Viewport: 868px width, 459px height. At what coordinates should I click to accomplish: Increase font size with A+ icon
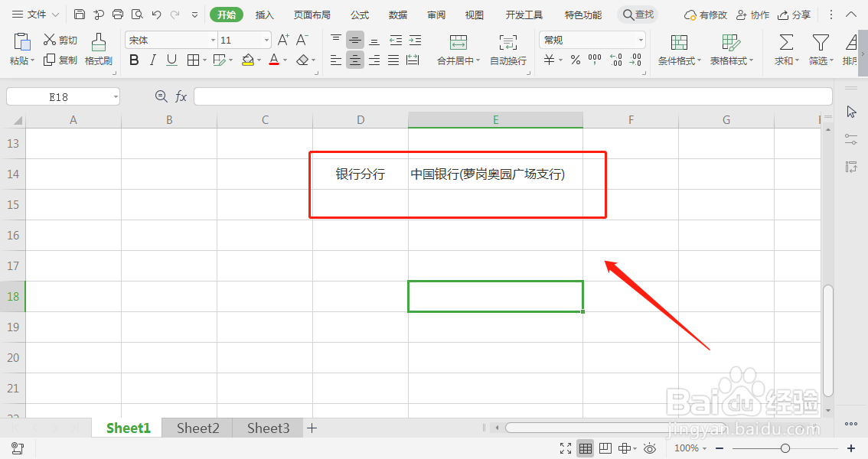pos(283,40)
